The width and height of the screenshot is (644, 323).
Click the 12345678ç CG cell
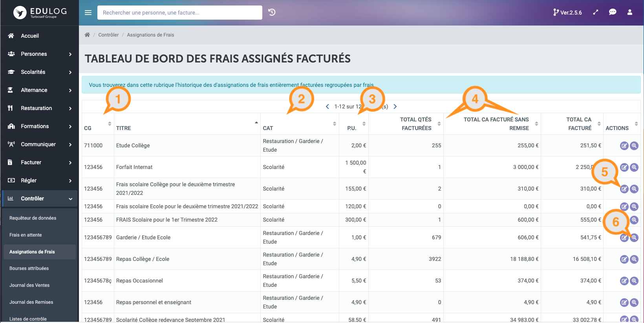pyautogui.click(x=98, y=281)
